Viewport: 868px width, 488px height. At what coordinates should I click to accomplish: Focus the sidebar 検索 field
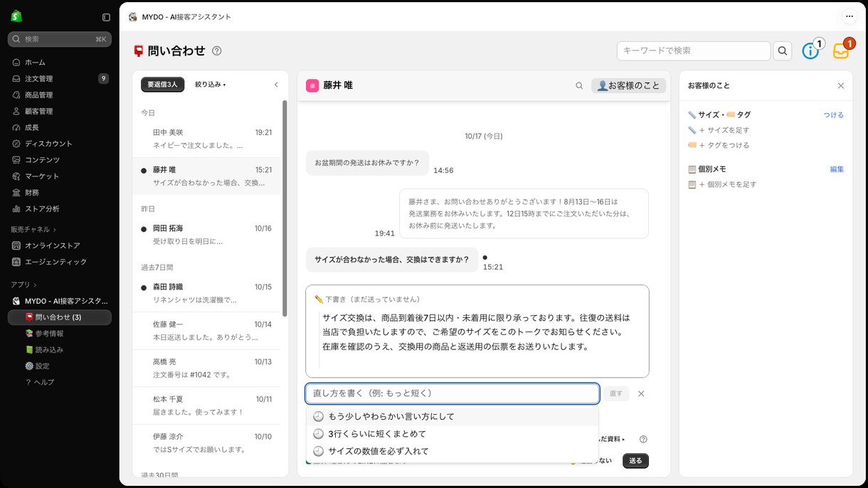pos(60,39)
